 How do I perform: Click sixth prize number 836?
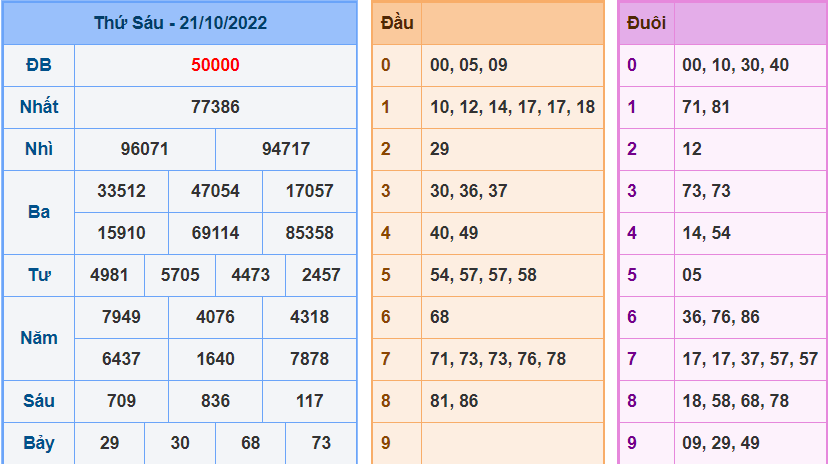coord(215,401)
